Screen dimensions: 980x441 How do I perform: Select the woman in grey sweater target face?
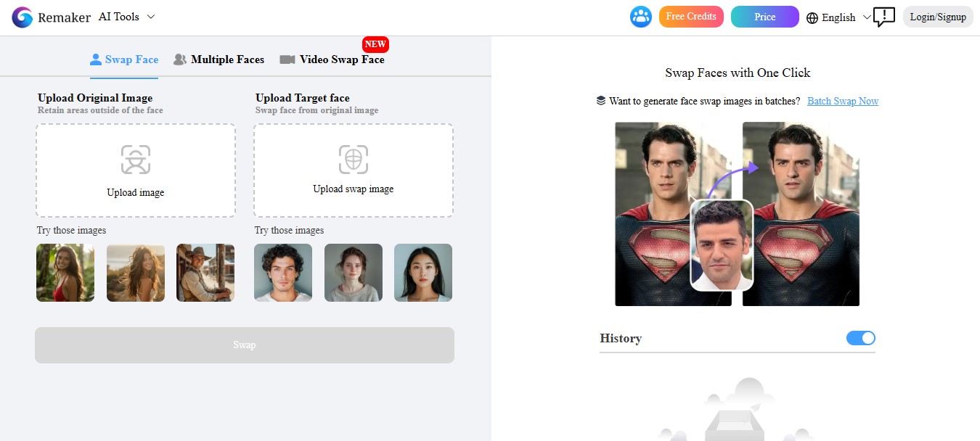pos(354,273)
